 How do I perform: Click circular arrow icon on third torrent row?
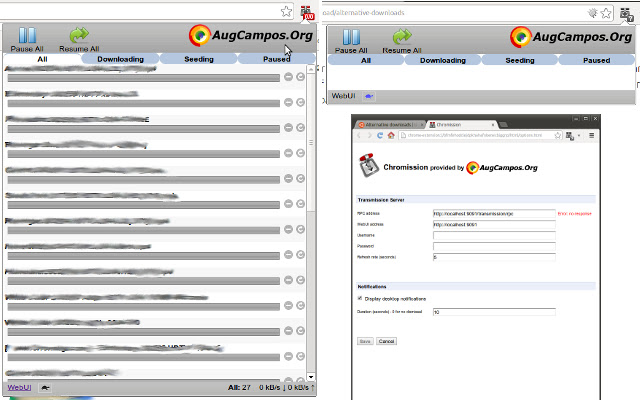click(300, 128)
